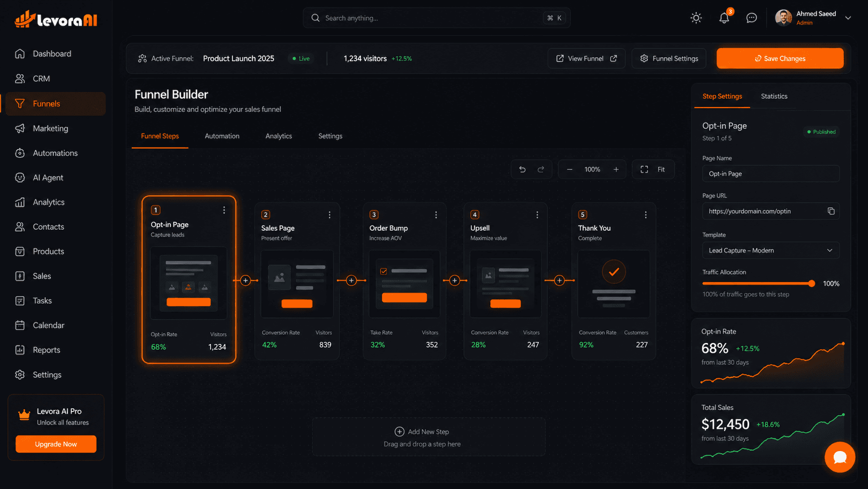Select the Step Settings tab
The height and width of the screenshot is (489, 868).
coord(722,96)
